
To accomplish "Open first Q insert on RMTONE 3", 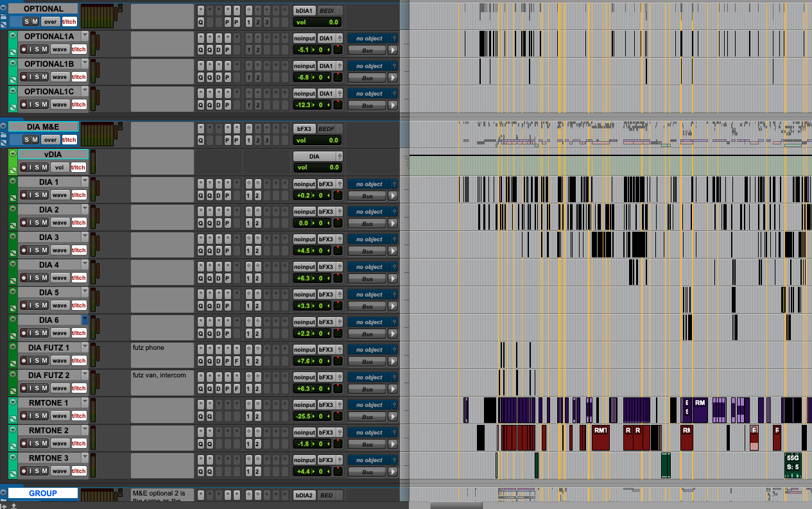I will [x=200, y=472].
